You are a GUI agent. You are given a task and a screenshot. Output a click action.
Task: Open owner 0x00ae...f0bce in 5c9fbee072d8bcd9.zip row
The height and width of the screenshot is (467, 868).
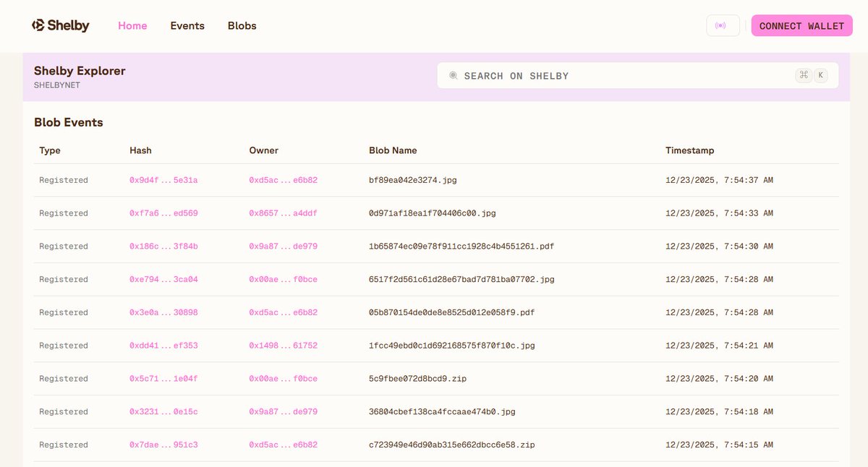point(284,379)
